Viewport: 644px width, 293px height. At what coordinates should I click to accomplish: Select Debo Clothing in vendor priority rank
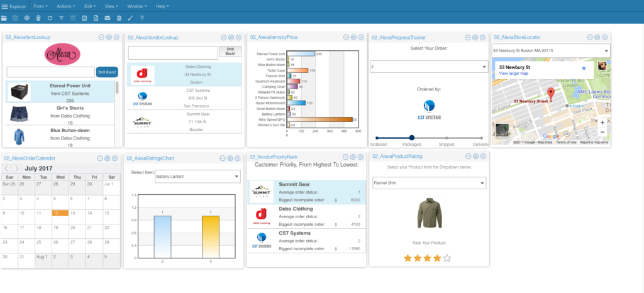pyautogui.click(x=307, y=216)
